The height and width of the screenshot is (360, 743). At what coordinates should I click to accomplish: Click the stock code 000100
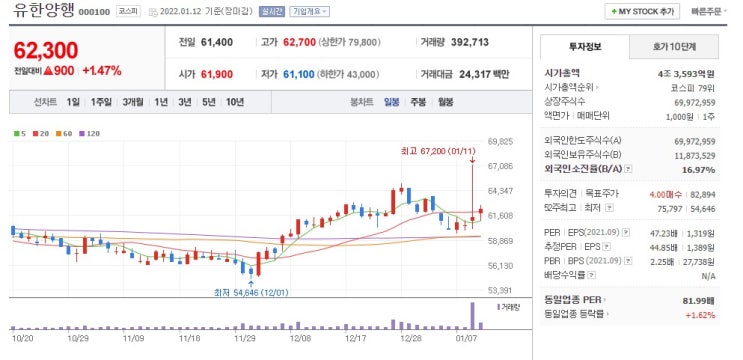point(94,12)
